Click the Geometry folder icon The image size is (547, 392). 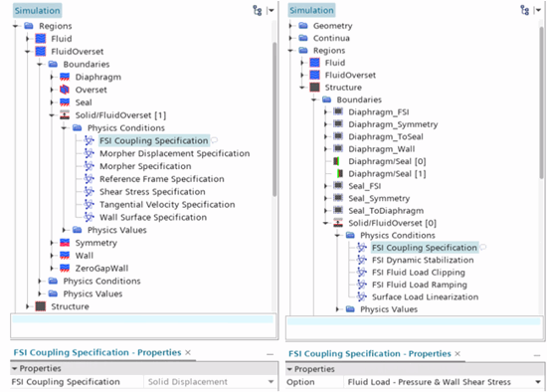pyautogui.click(x=303, y=26)
